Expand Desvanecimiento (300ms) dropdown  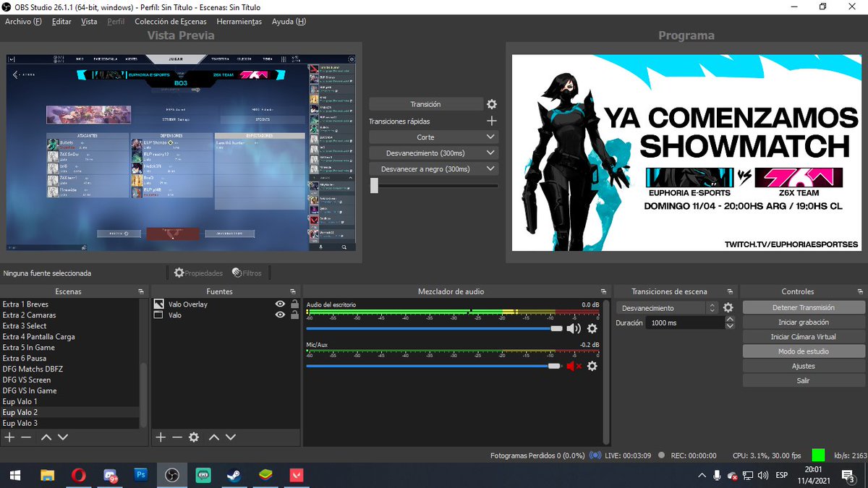490,153
